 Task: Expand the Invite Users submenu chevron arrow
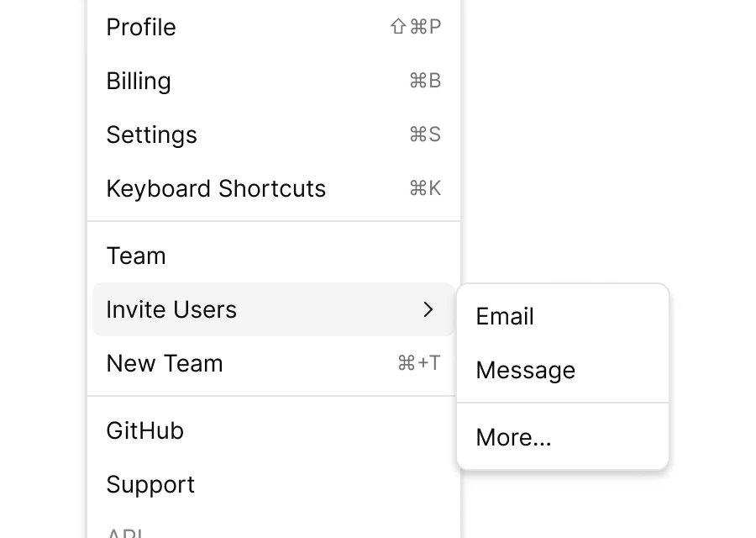pyautogui.click(x=428, y=309)
